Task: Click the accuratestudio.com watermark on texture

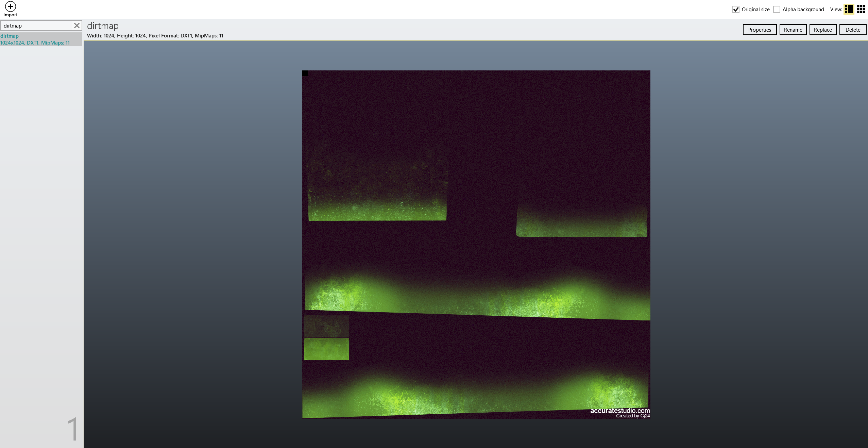Action: (x=620, y=411)
